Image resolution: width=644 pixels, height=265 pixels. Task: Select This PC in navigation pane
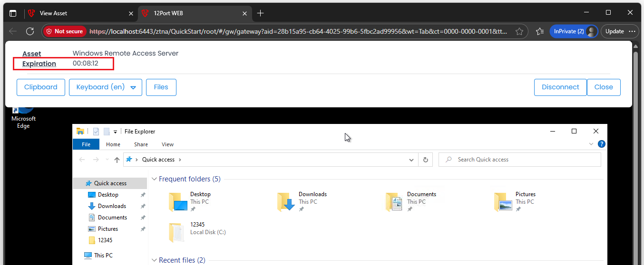(x=103, y=255)
